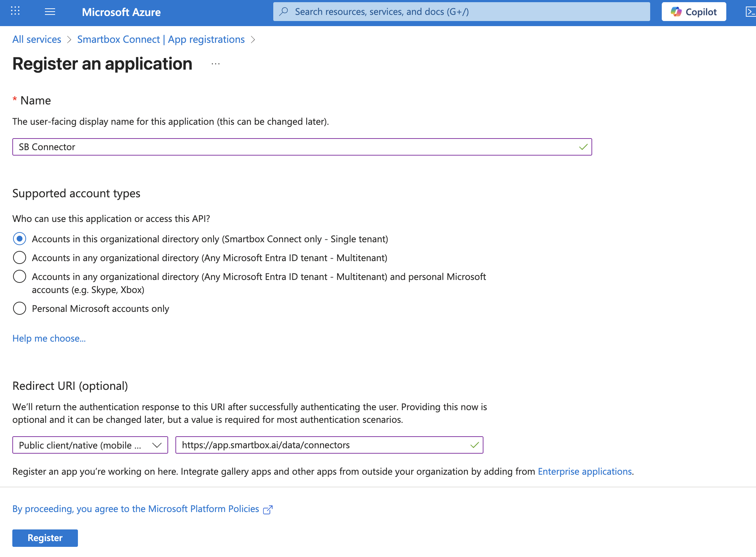756x557 pixels.
Task: Open Smartbox Connect App registrations breadcrumb
Action: [x=161, y=39]
